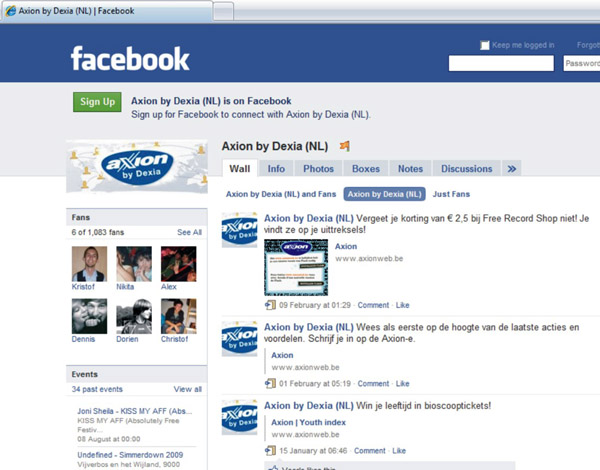Open the Axion title link beside the post thumbnail

point(346,246)
